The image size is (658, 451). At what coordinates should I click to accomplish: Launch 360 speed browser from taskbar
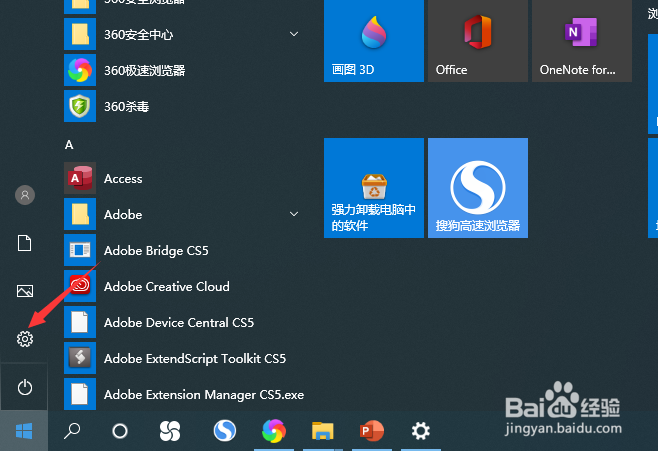point(274,431)
